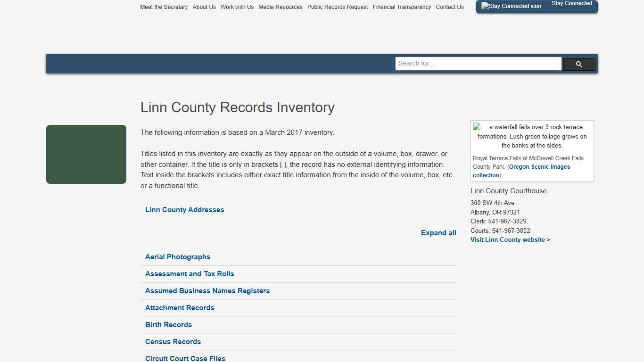The image size is (644, 362).
Task: Click the Royal Terrace Falls photo thumbnail
Action: 478,127
